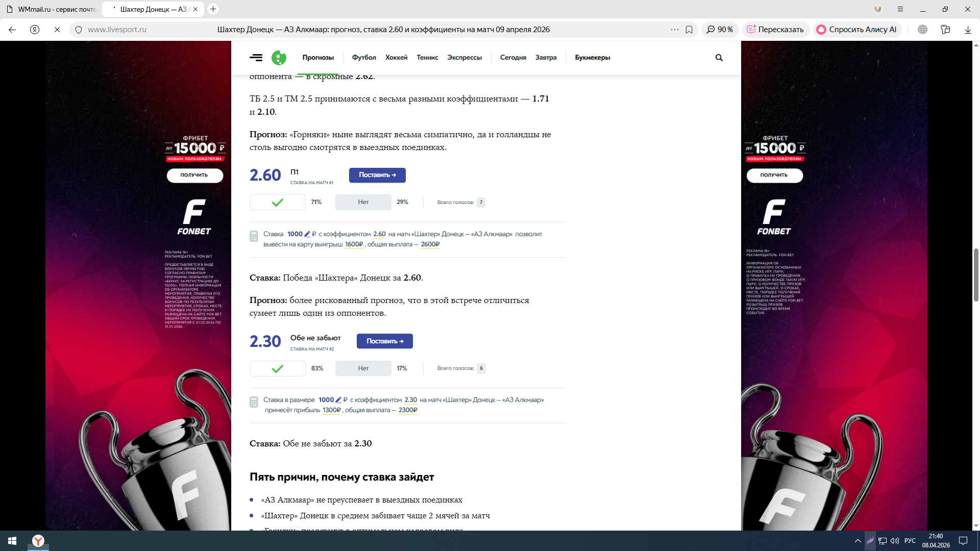Viewport: 980px width, 551px height.
Task: Click ПОЛУЧИТЬ button on left Fonbet banner
Action: point(194,175)
